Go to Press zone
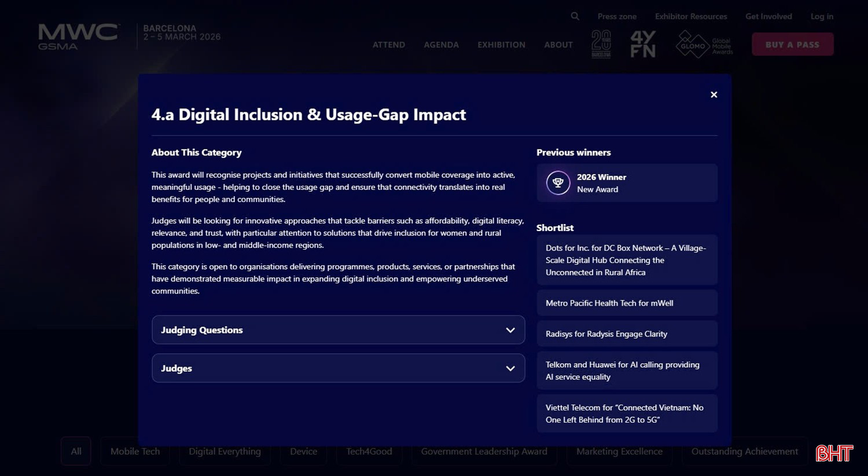The image size is (868, 476). tap(617, 16)
